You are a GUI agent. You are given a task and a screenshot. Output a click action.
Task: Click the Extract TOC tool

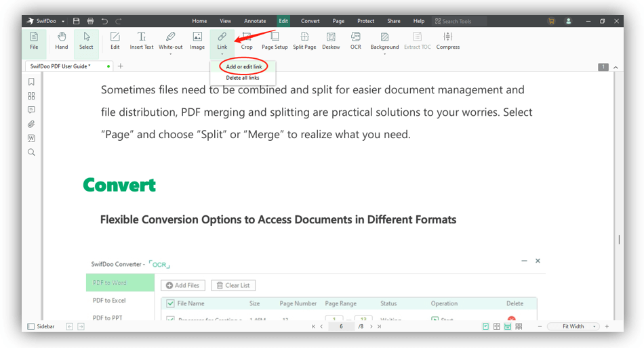(x=418, y=41)
